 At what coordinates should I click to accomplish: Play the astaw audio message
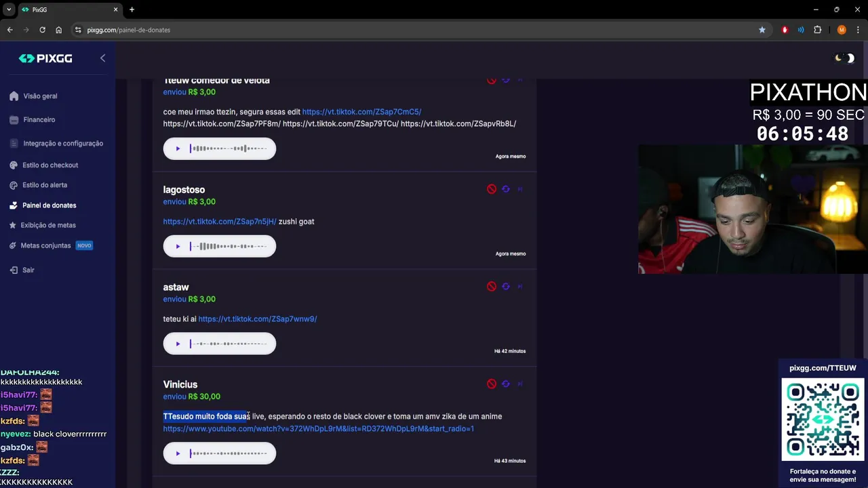178,344
